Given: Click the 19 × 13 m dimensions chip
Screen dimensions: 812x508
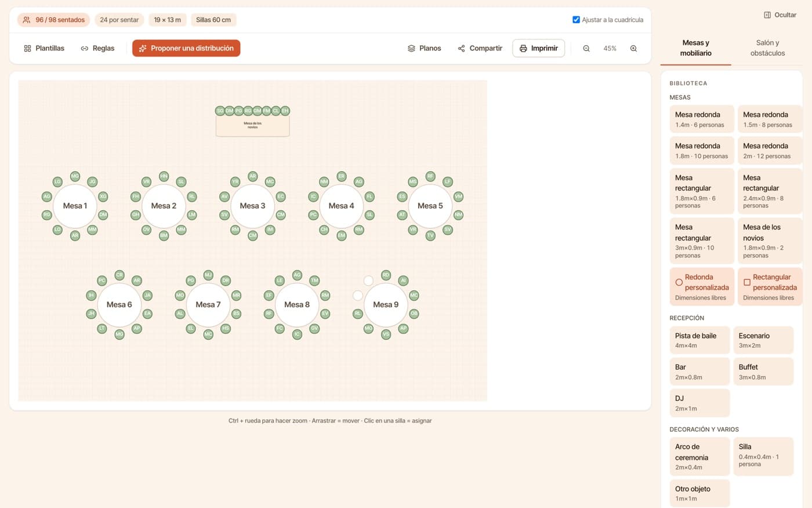Looking at the screenshot, I should pyautogui.click(x=167, y=20).
